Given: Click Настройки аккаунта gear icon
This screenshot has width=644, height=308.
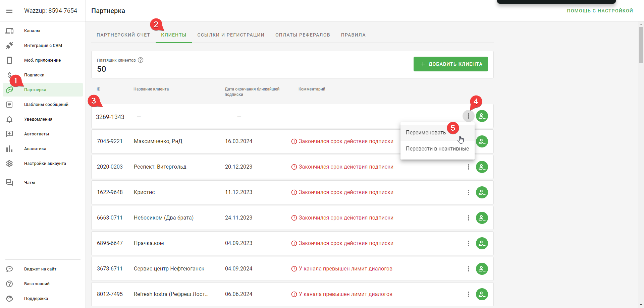Looking at the screenshot, I should coord(9,164).
